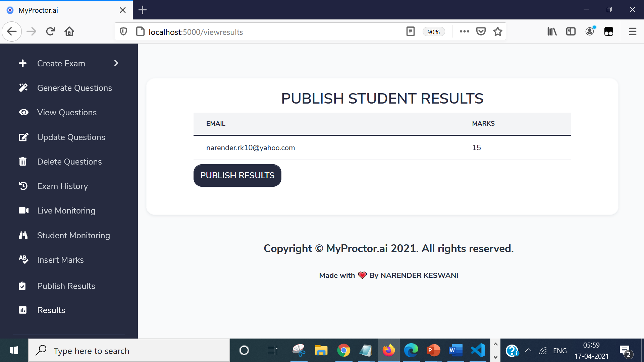This screenshot has width=644, height=362.
Task: Open Delete Questions in sidebar
Action: tap(69, 162)
